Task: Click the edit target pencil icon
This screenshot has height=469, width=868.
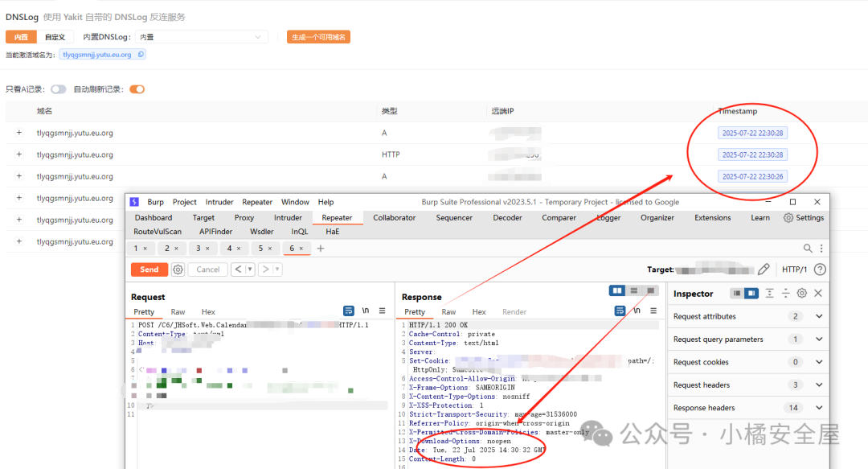Action: pyautogui.click(x=764, y=269)
